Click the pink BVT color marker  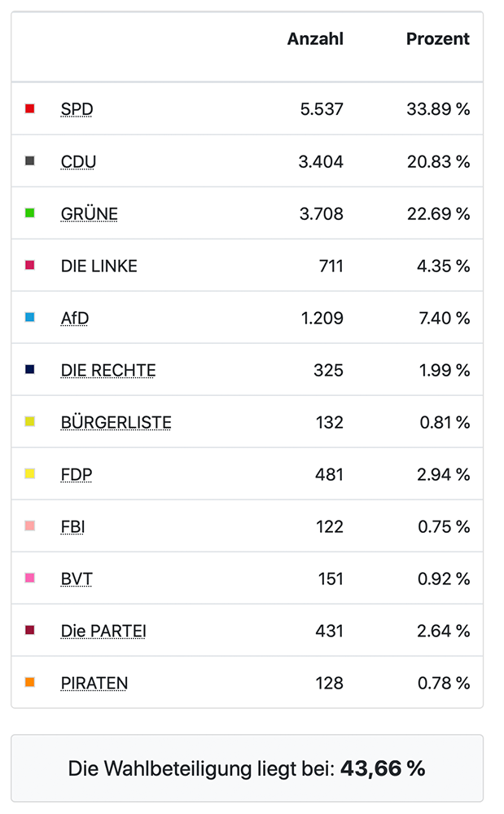coord(30,578)
